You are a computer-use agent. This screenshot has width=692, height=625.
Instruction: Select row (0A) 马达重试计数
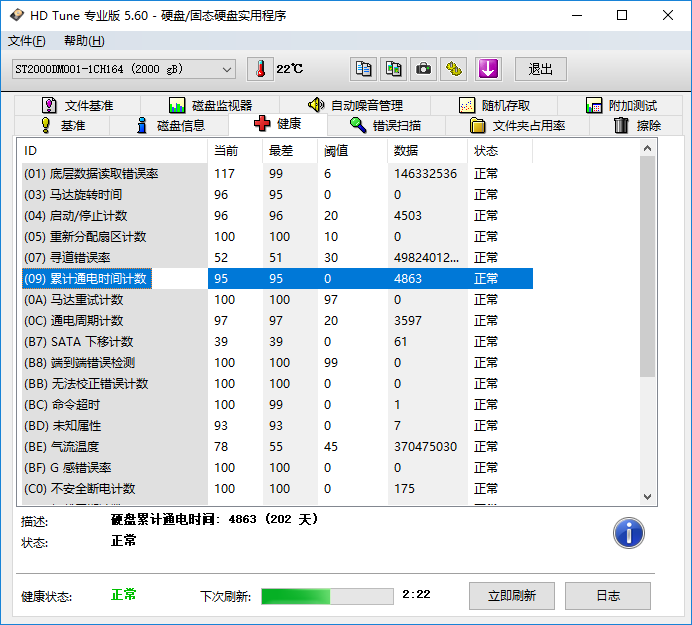(x=278, y=300)
